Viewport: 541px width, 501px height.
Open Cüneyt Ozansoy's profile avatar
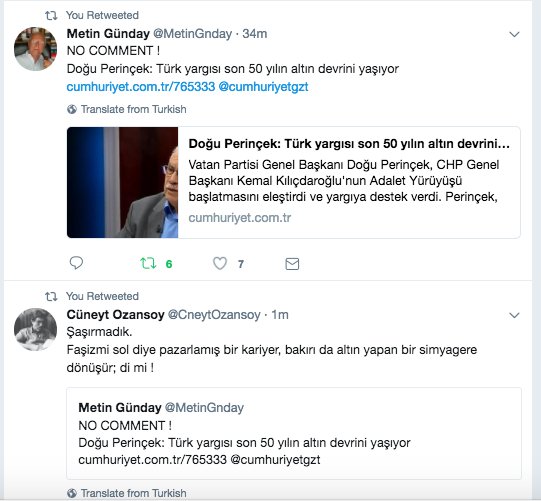[36, 330]
